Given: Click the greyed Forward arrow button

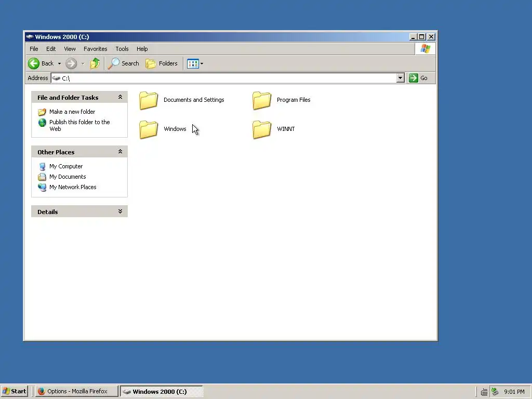Looking at the screenshot, I should [71, 63].
